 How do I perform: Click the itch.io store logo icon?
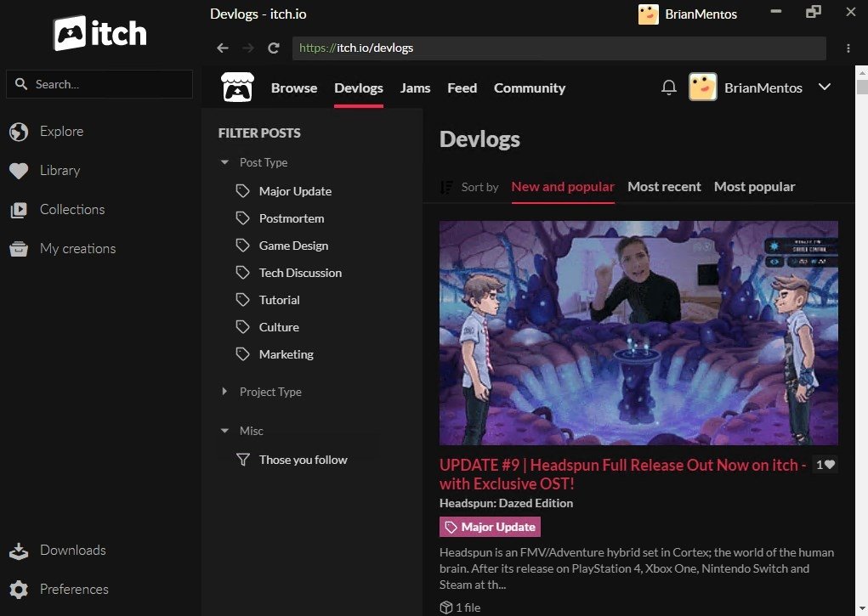point(237,88)
